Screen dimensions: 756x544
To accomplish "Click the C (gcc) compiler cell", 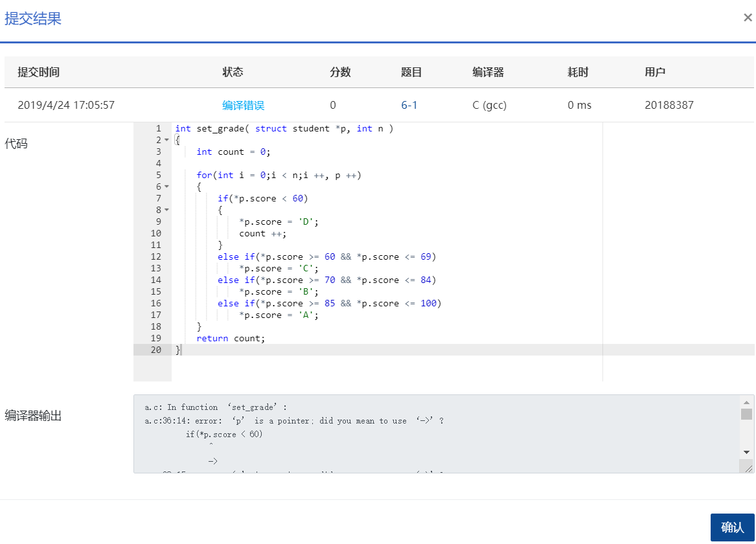I will (x=489, y=105).
